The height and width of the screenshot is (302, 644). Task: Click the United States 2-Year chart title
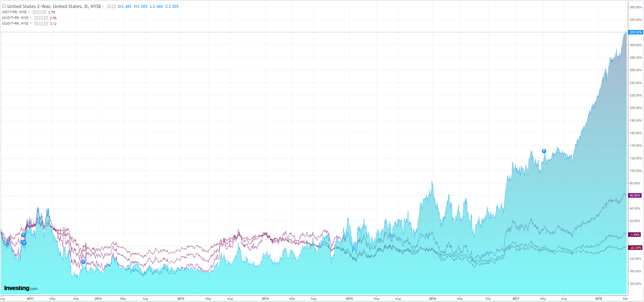(x=54, y=6)
